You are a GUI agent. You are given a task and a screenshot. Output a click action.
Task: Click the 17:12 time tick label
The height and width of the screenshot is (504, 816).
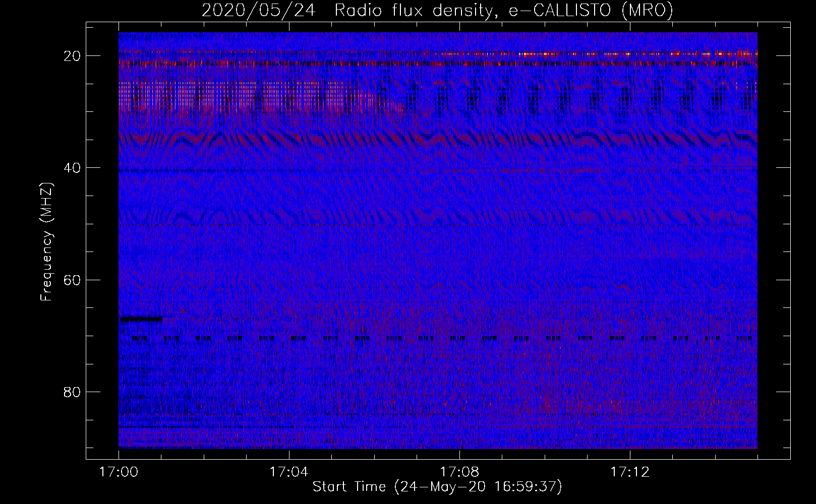point(630,472)
